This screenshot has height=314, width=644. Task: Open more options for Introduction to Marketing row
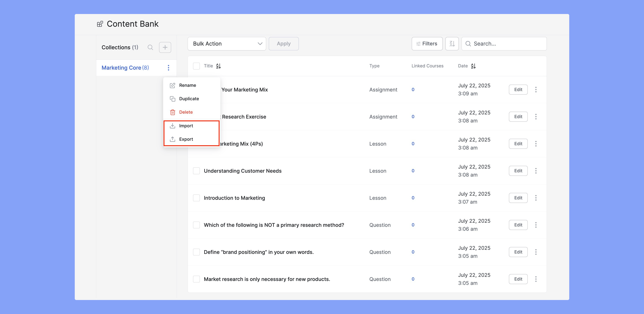tap(536, 198)
